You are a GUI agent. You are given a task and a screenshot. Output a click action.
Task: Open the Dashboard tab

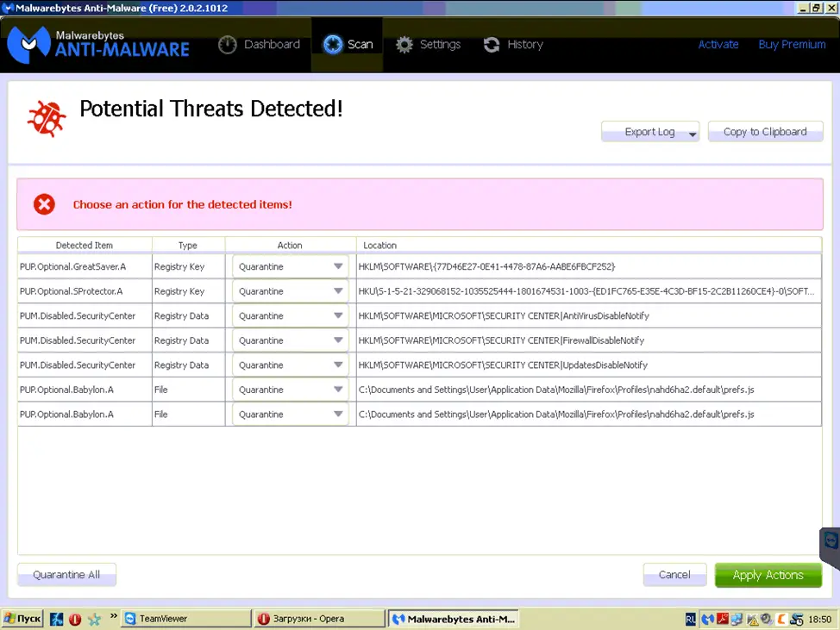(259, 45)
